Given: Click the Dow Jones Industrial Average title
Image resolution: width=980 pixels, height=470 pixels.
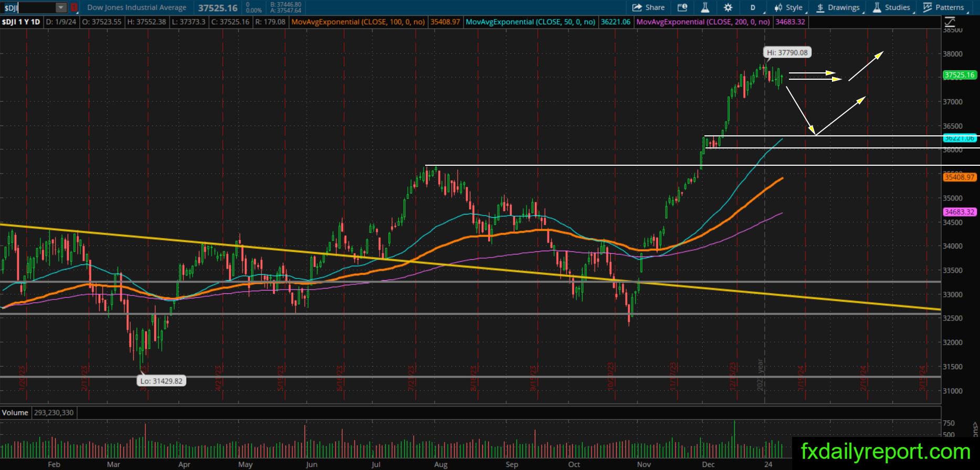Looking at the screenshot, I should (136, 7).
